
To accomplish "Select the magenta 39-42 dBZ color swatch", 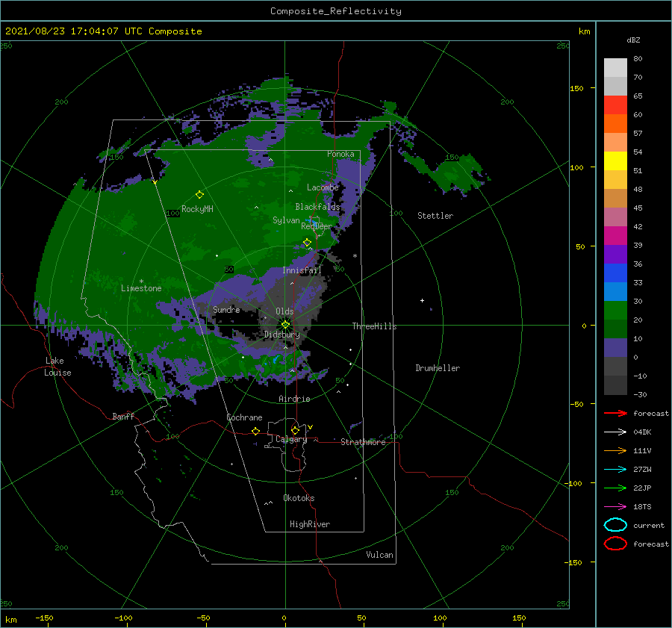I will pyautogui.click(x=615, y=236).
